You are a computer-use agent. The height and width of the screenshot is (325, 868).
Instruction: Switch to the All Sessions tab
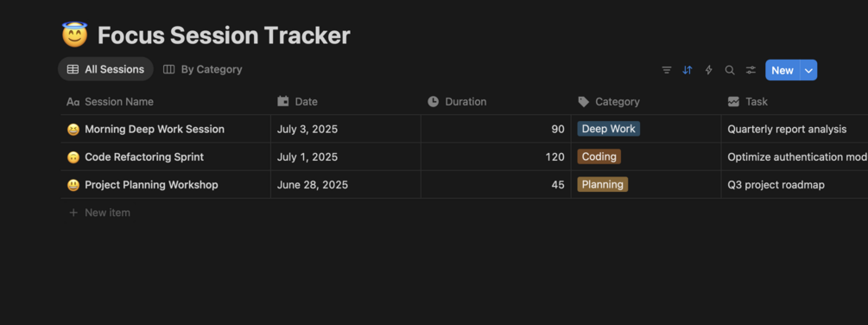point(105,69)
